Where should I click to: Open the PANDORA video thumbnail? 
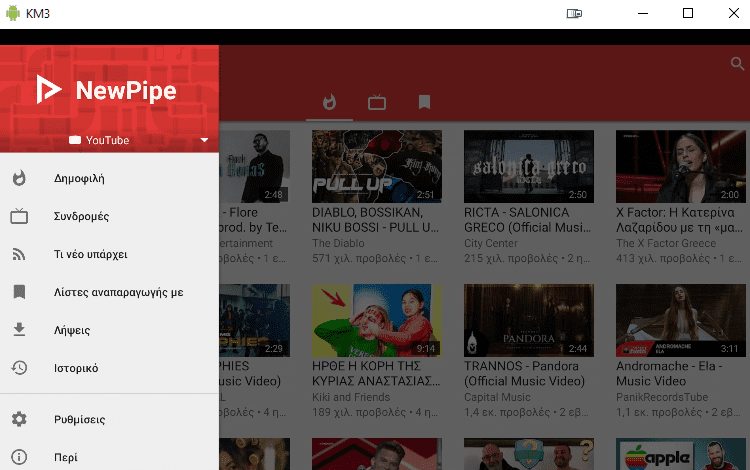pos(529,320)
